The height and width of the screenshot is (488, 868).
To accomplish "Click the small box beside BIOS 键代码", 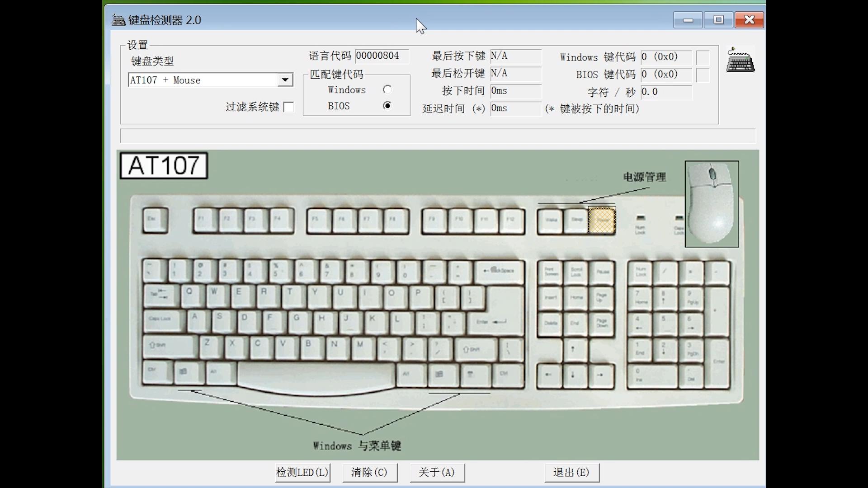I will [703, 75].
